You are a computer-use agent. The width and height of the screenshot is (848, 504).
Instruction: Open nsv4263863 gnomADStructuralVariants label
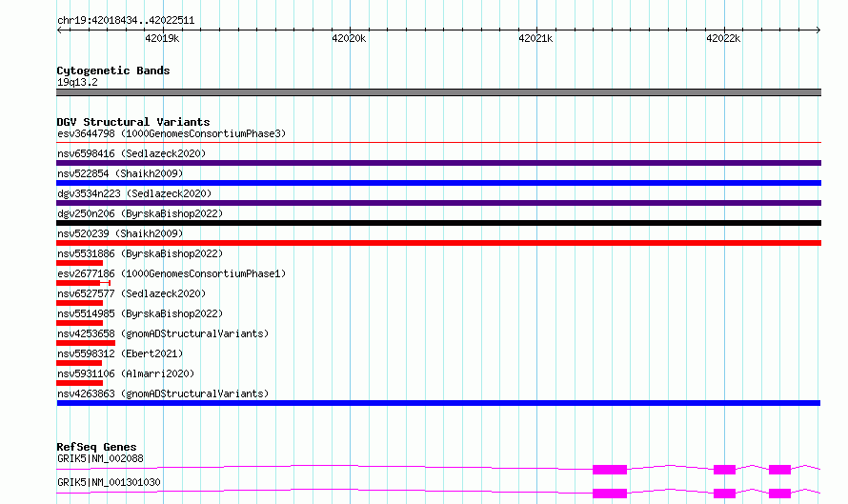click(x=163, y=393)
